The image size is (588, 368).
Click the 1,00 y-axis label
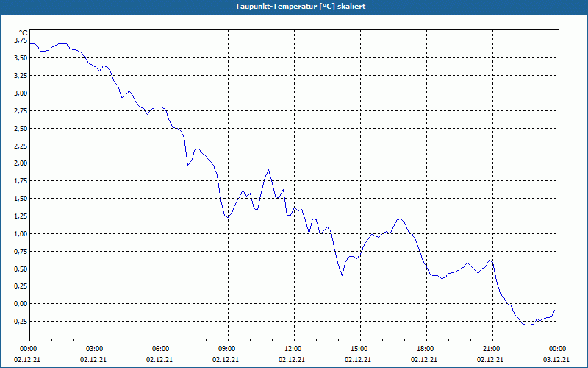click(x=21, y=234)
